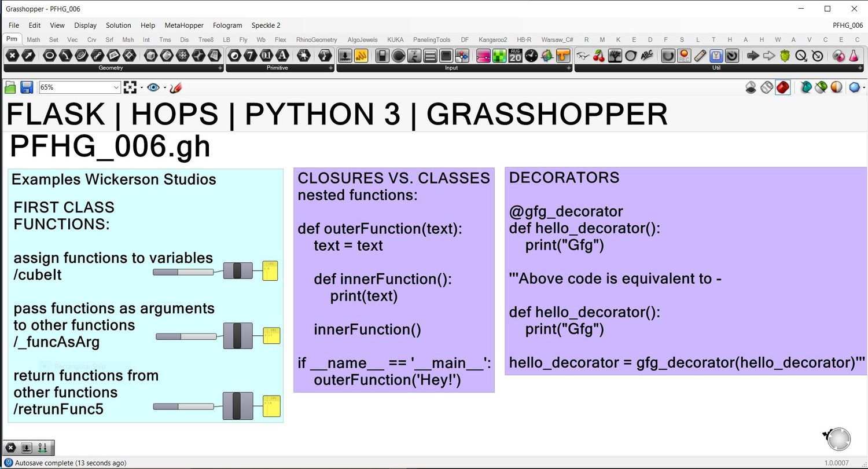Select the green Gradient input icon
868x469 pixels.
[499, 56]
